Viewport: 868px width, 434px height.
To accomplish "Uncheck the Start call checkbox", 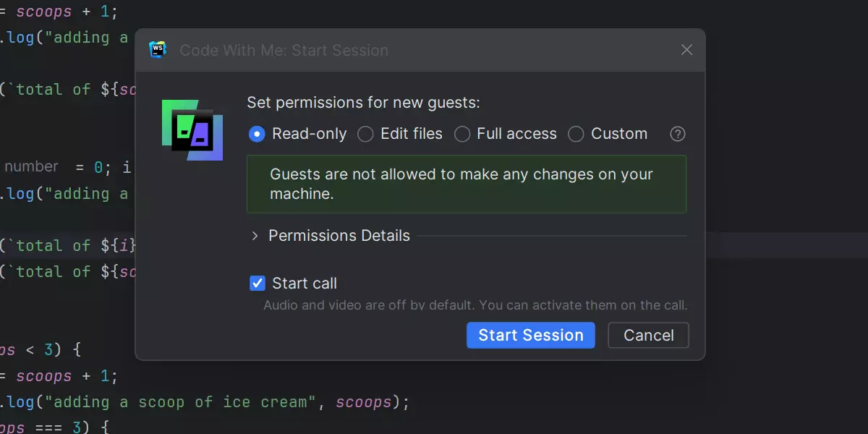I will point(258,283).
